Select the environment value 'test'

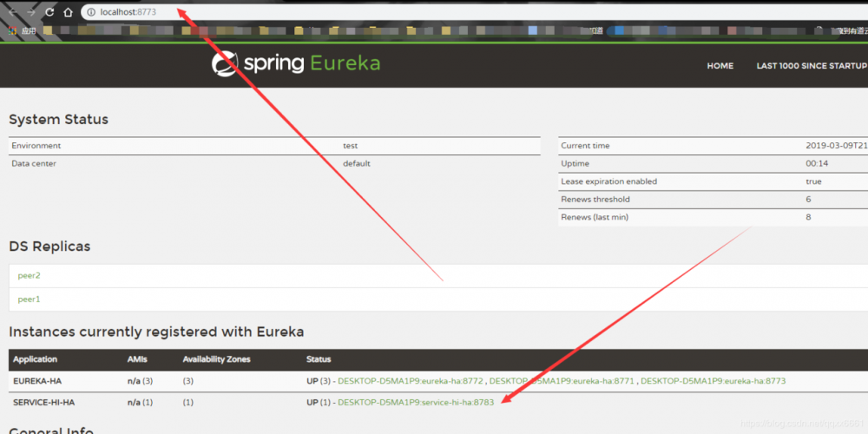351,146
